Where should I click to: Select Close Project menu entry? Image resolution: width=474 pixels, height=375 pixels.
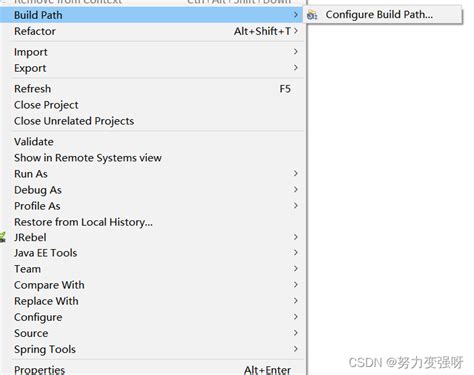(153, 105)
